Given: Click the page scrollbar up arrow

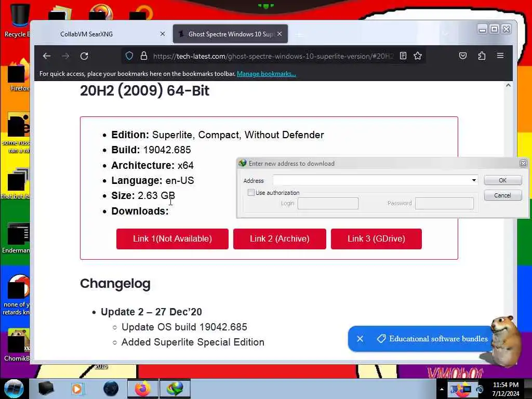Looking at the screenshot, I should point(508,86).
